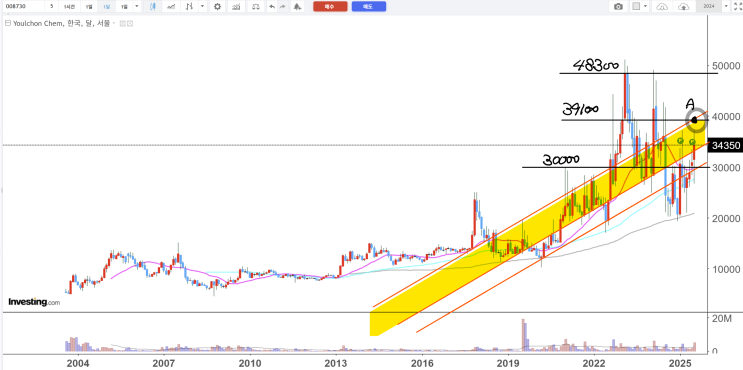Open the compare symbols scale icon
743x370 pixels.
point(256,7)
